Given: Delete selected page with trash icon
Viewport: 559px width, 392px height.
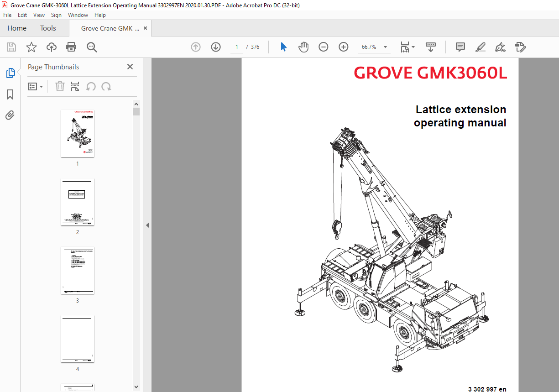Looking at the screenshot, I should (60, 86).
